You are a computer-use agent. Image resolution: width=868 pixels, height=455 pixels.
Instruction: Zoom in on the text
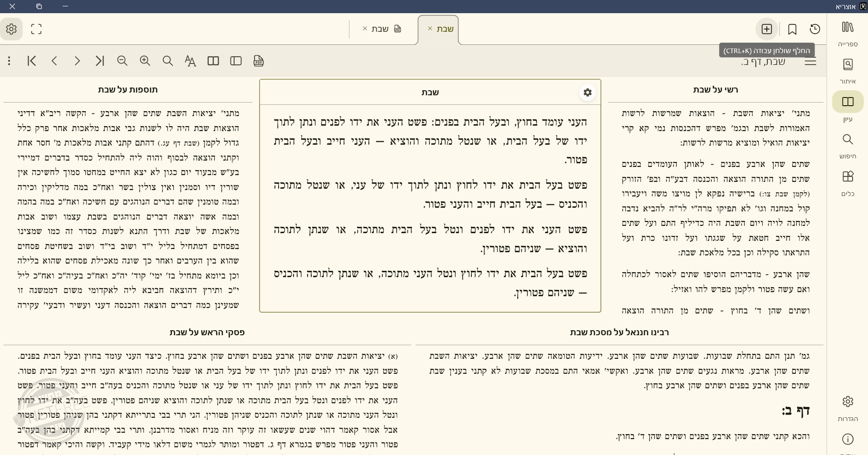point(145,61)
